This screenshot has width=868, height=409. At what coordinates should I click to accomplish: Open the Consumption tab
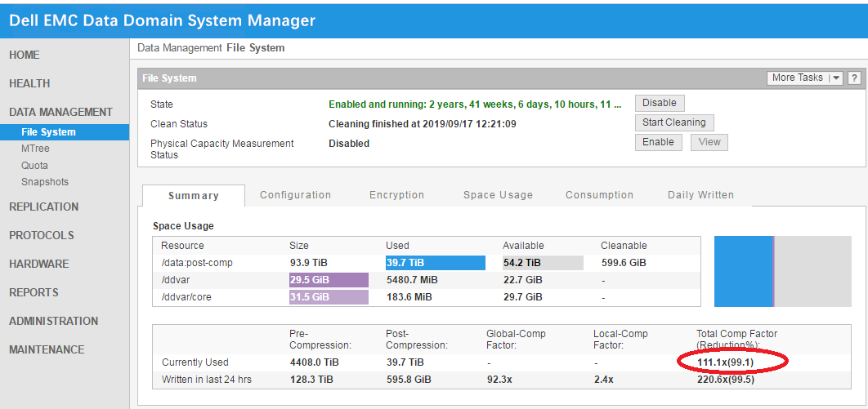tap(600, 195)
